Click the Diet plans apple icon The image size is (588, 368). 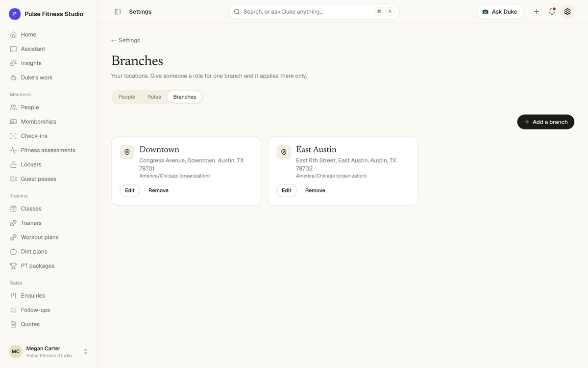pyautogui.click(x=13, y=252)
